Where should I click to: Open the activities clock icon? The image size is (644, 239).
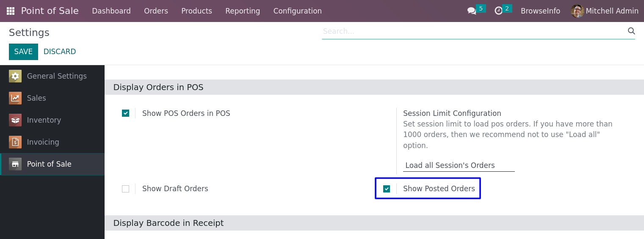499,11
